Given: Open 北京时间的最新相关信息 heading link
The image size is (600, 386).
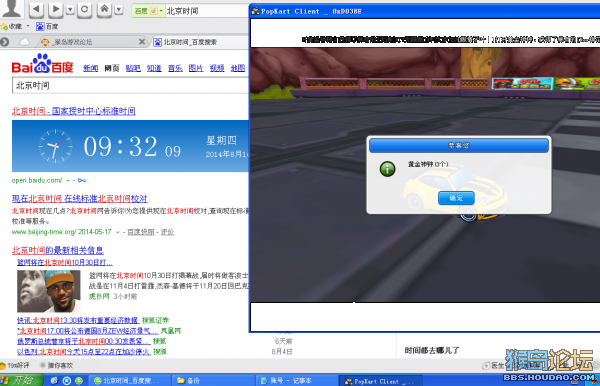Looking at the screenshot, I should pos(58,250).
